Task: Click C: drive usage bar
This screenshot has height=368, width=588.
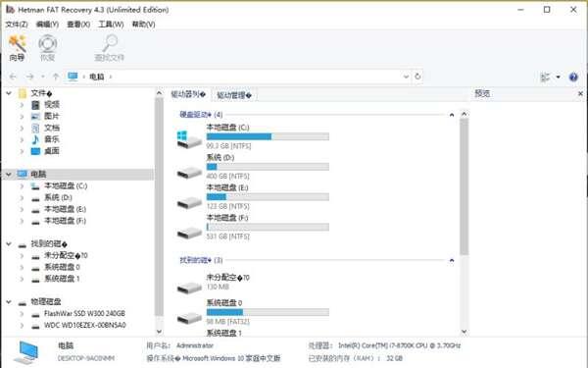Action: click(268, 136)
